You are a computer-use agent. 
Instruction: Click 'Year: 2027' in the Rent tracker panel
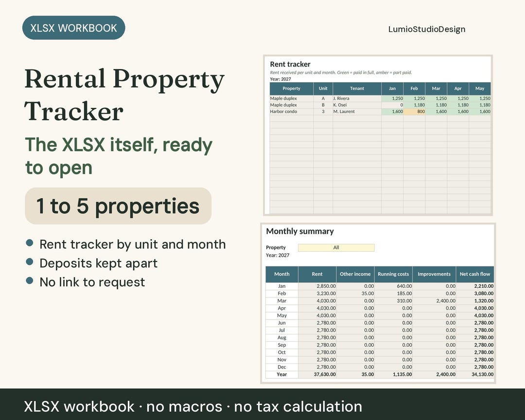[280, 79]
